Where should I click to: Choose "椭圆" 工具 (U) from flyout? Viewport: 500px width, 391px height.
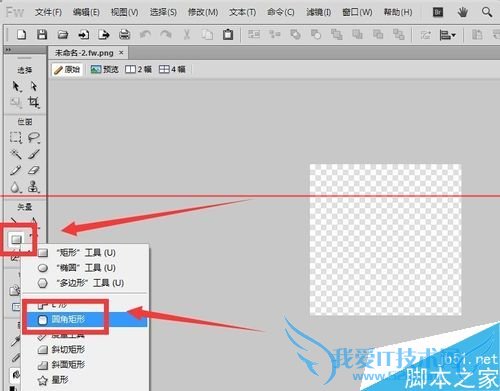point(86,267)
